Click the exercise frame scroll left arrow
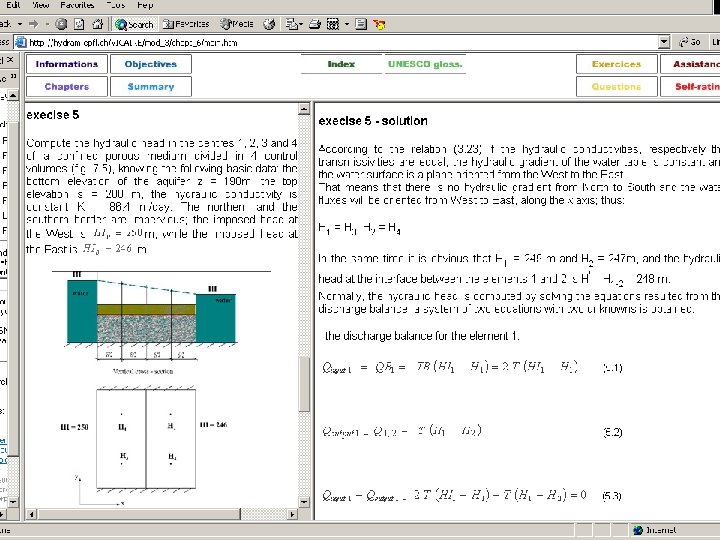Viewport: 720px width, 540px height. coord(31,514)
